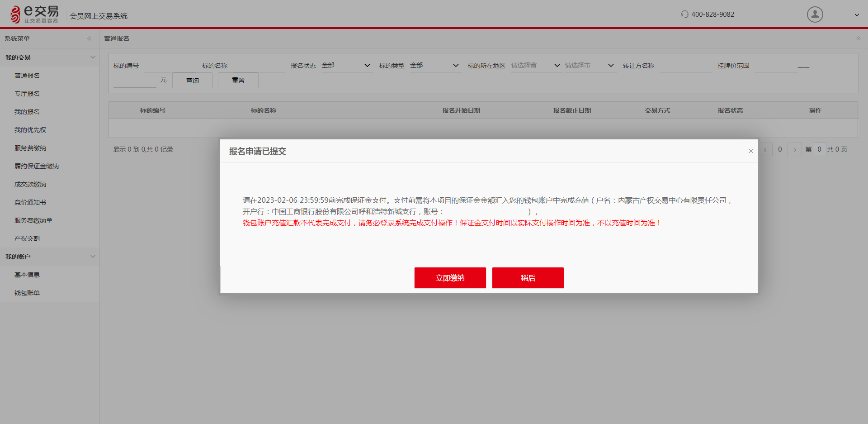Open the 请选择市 city dropdown
This screenshot has height=424, width=868.
click(x=590, y=66)
